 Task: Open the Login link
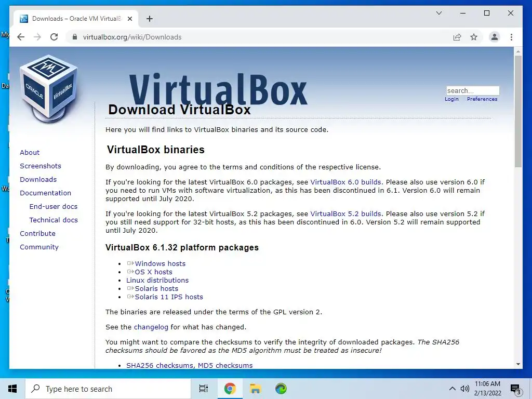tap(451, 99)
